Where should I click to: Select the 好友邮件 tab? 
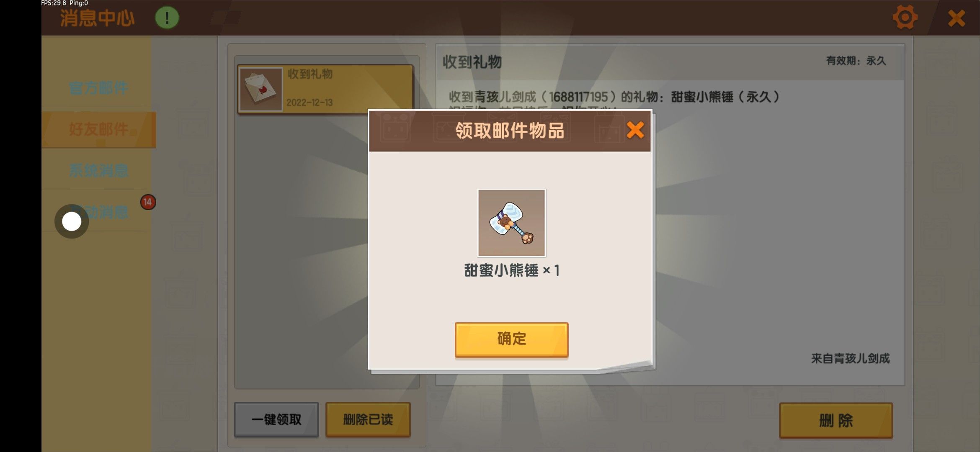99,129
